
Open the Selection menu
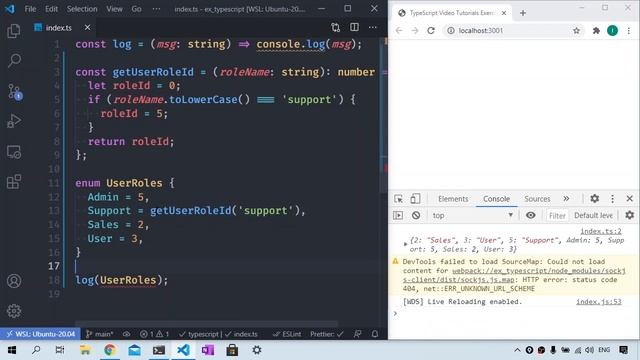coord(82,9)
